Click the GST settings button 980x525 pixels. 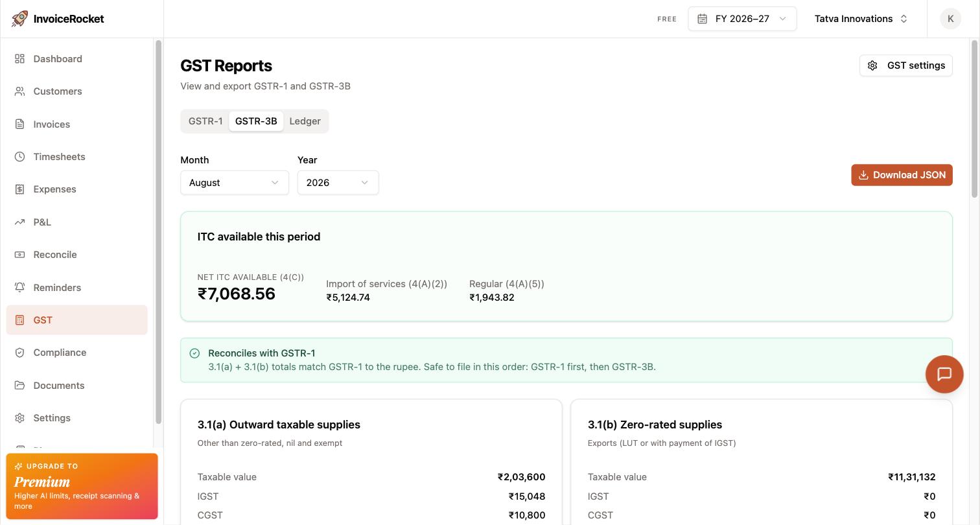pos(906,65)
